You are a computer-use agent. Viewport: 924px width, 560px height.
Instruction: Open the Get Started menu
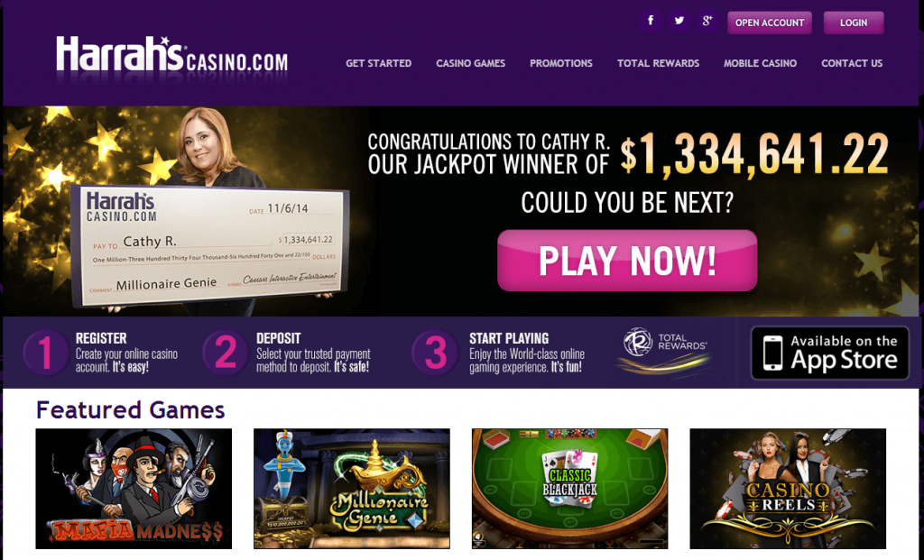378,63
